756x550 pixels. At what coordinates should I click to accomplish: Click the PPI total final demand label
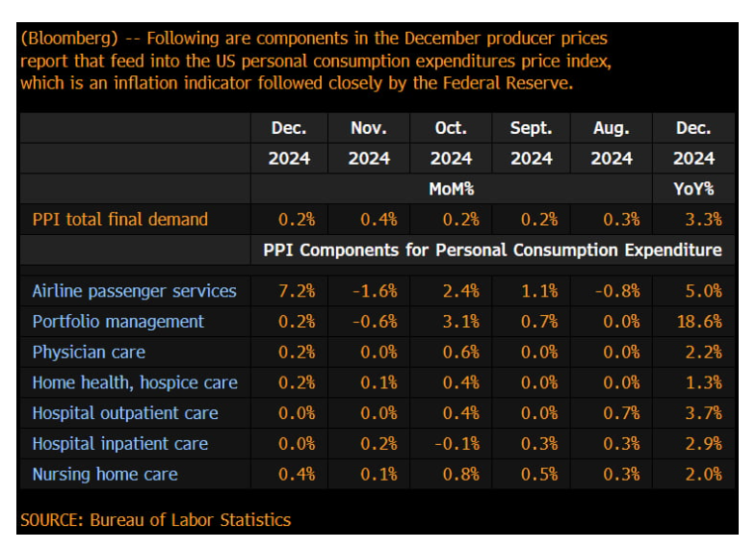(120, 220)
